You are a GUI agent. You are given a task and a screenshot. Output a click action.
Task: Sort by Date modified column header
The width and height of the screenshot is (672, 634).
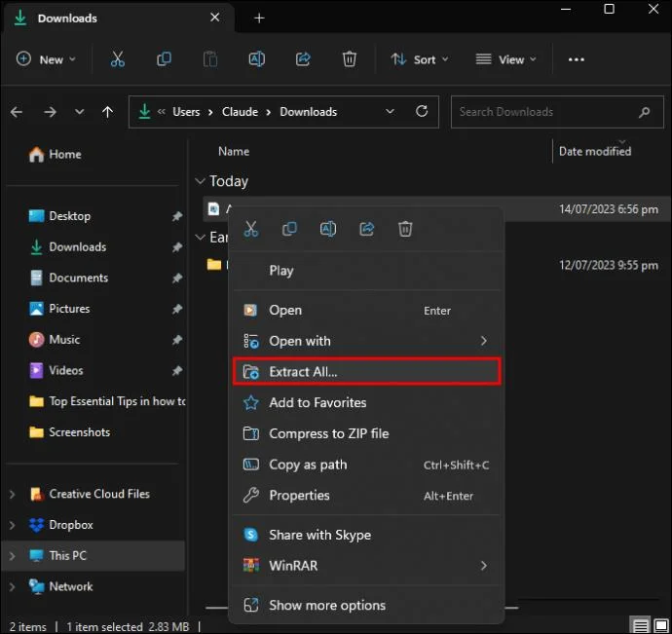tap(595, 151)
